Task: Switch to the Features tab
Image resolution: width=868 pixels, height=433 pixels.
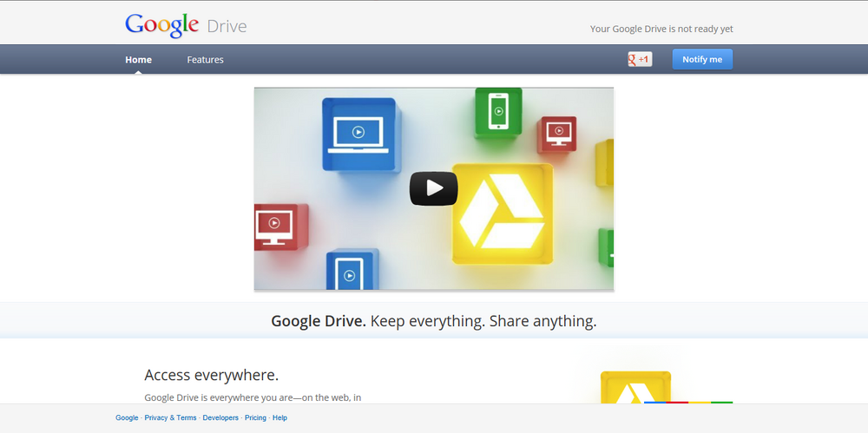Action: pos(206,59)
